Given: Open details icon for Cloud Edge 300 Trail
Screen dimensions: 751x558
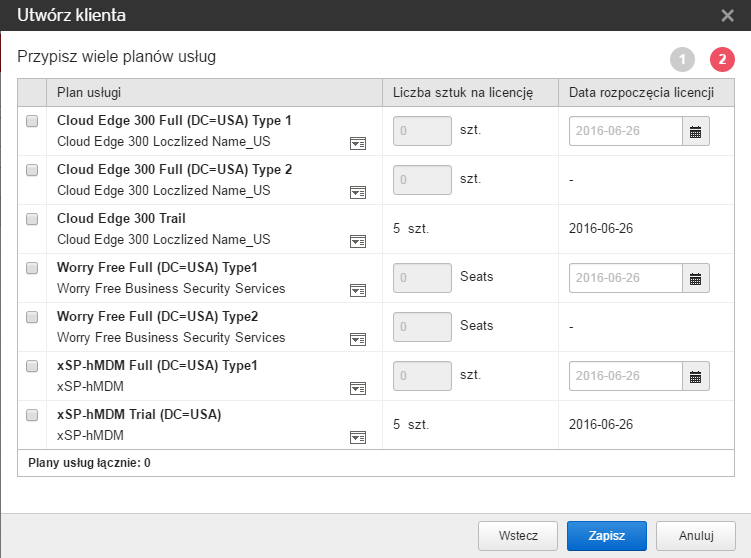Looking at the screenshot, I should pos(357,242).
